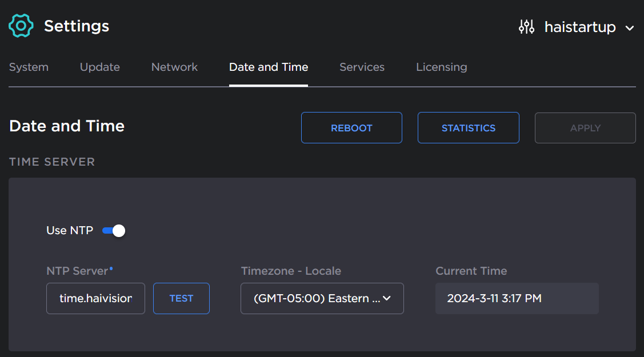Click the haistartup device name
The height and width of the screenshot is (357, 644).
(x=579, y=27)
